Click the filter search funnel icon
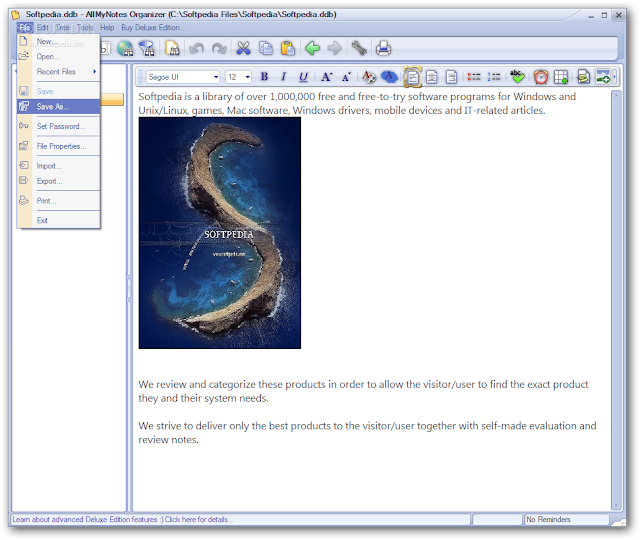 pos(147,48)
